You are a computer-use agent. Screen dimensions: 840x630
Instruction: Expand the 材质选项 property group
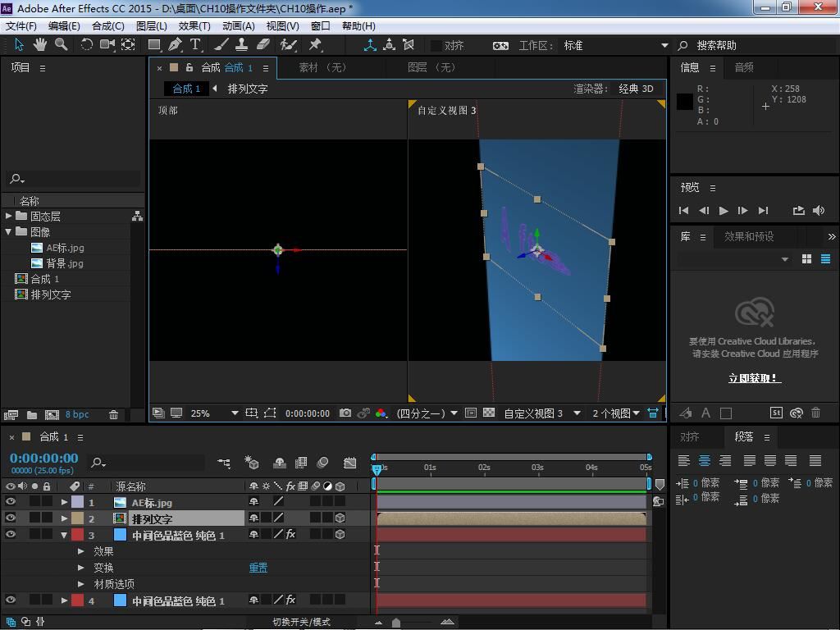click(81, 583)
